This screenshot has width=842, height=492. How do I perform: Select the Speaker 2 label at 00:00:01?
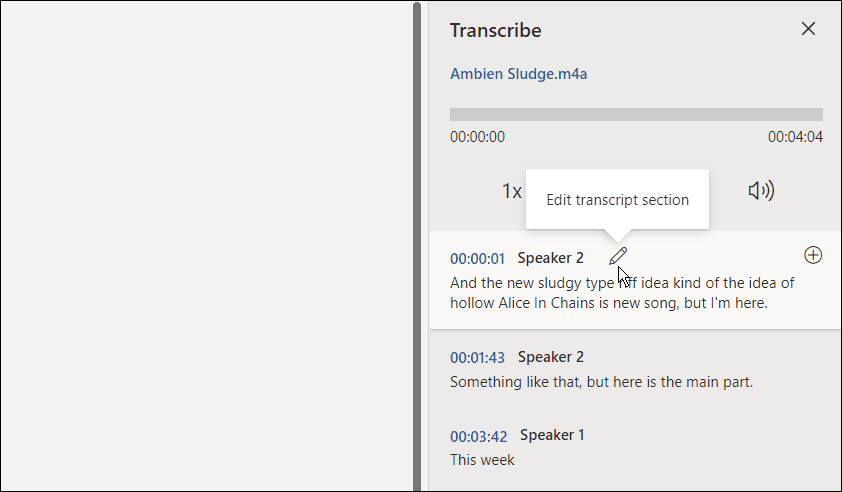550,258
